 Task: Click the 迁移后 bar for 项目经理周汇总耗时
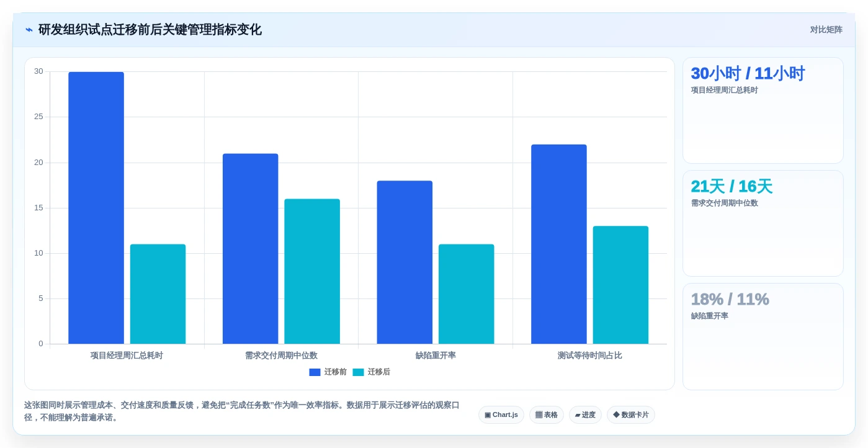[x=158, y=294]
